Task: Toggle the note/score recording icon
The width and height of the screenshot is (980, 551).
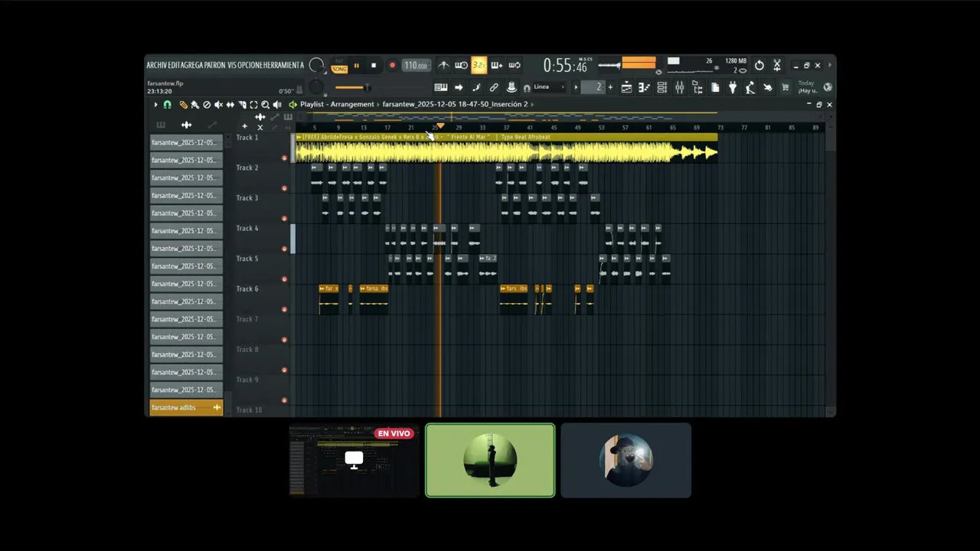Action: pos(476,87)
